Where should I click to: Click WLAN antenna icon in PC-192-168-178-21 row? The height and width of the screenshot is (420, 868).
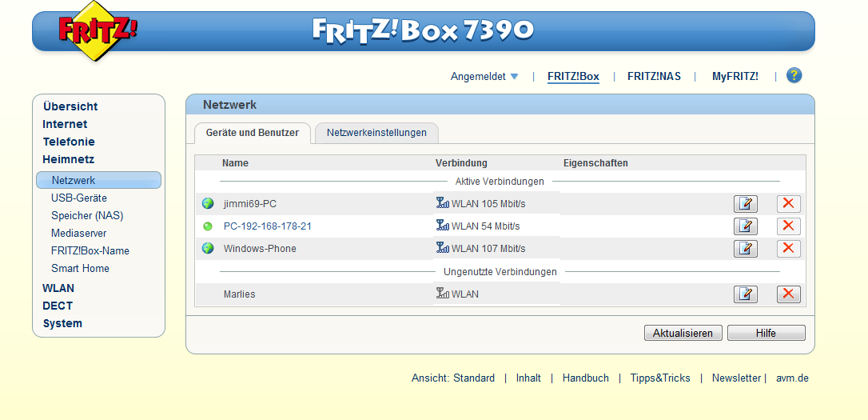tap(442, 226)
